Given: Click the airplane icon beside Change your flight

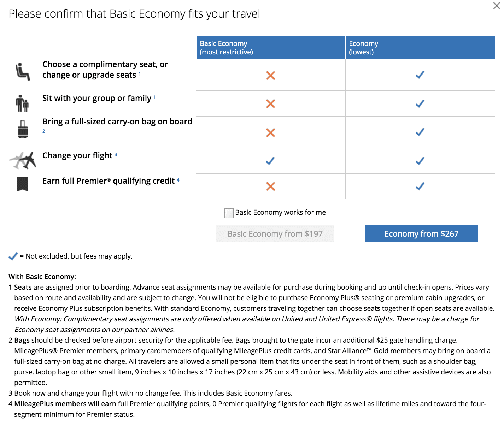Looking at the screenshot, I should tap(22, 160).
